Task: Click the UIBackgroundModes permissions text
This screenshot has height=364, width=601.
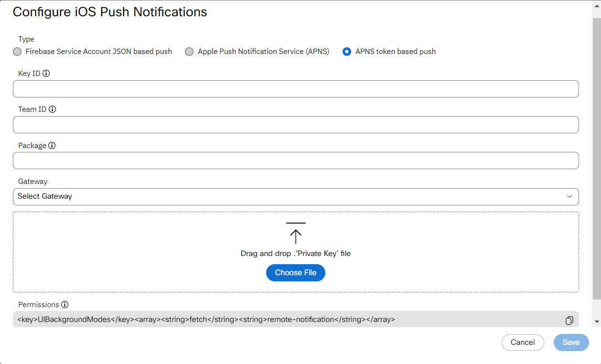Action: pyautogui.click(x=206, y=320)
